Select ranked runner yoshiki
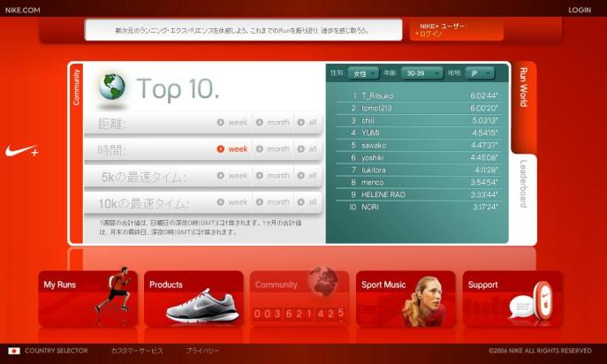 tap(419, 157)
